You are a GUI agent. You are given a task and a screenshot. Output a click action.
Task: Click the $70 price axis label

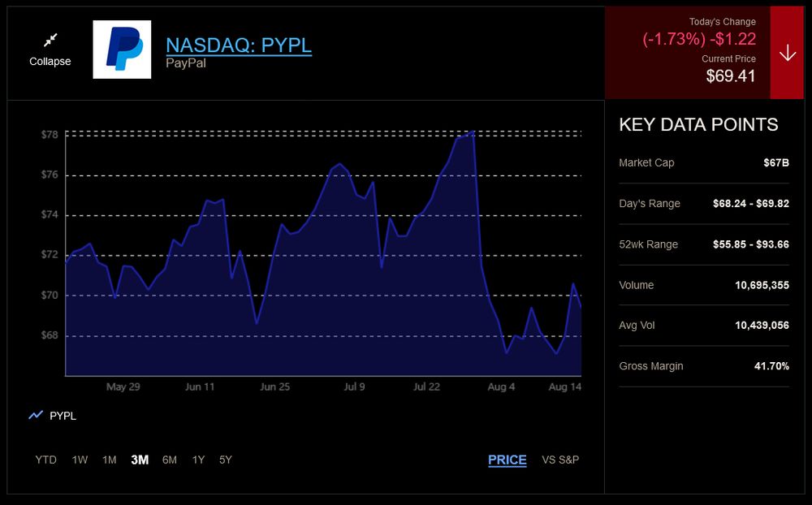50,296
